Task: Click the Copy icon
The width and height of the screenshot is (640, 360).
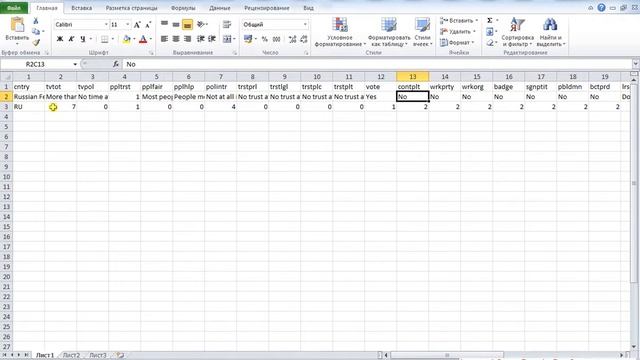Action: point(36,31)
